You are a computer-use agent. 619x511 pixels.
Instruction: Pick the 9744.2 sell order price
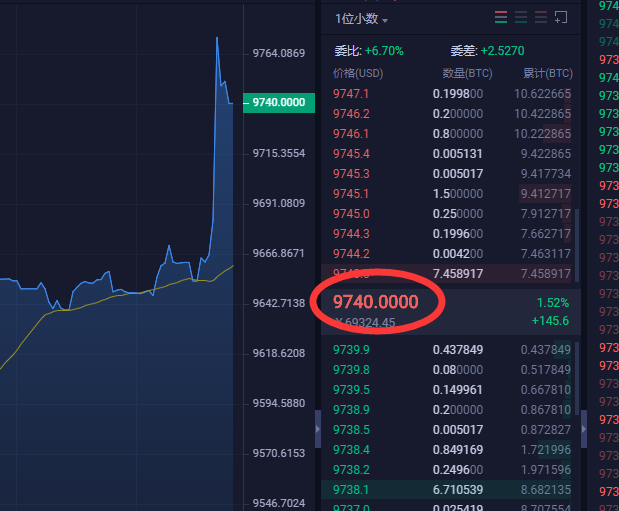click(x=351, y=253)
